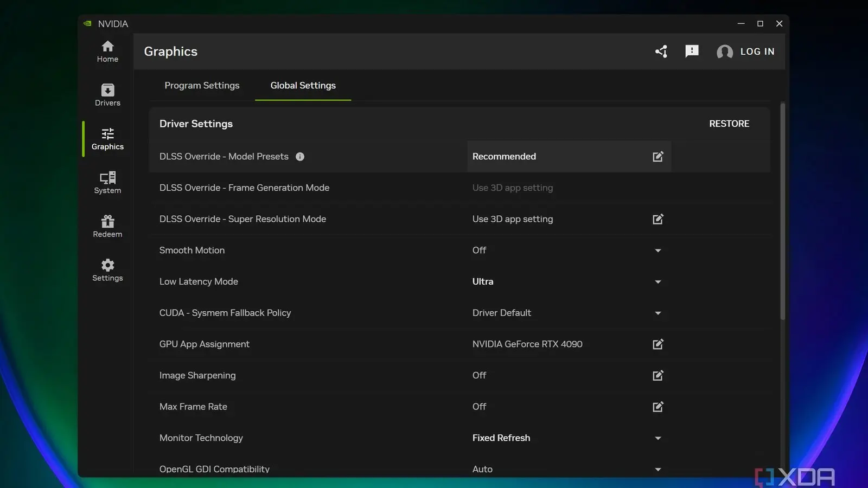This screenshot has height=488, width=868.
Task: Open the Drivers section in sidebar
Action: tap(107, 95)
